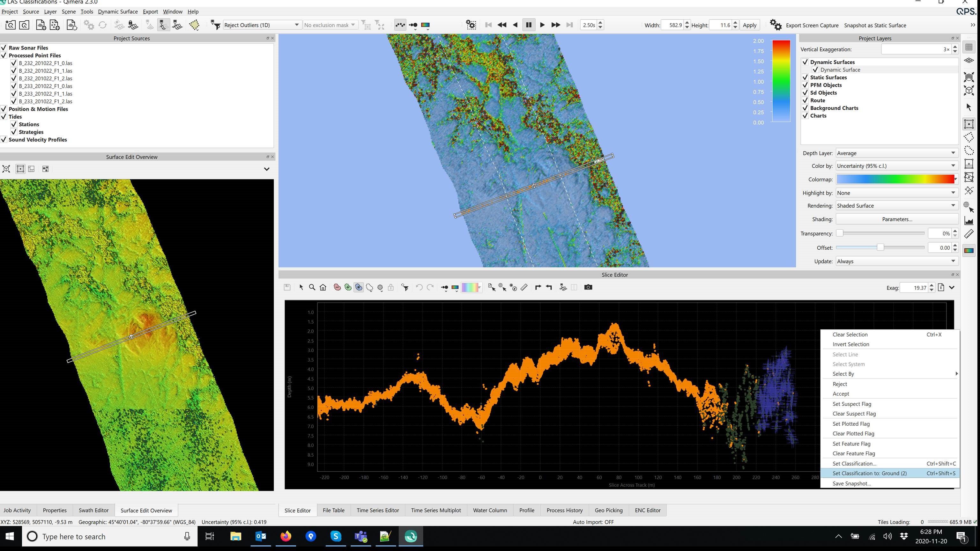Image resolution: width=980 pixels, height=551 pixels.
Task: Click the home view icon in Slice Editor
Action: pos(323,287)
